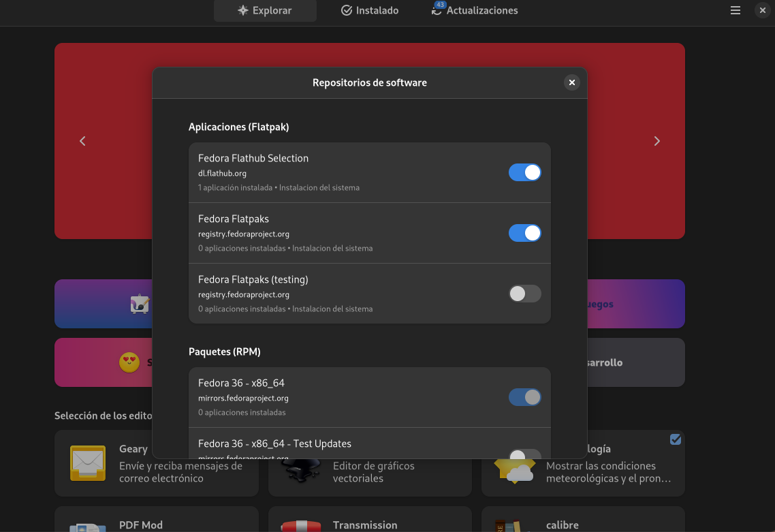Open the hamburger main menu
The height and width of the screenshot is (532, 775).
[735, 10]
